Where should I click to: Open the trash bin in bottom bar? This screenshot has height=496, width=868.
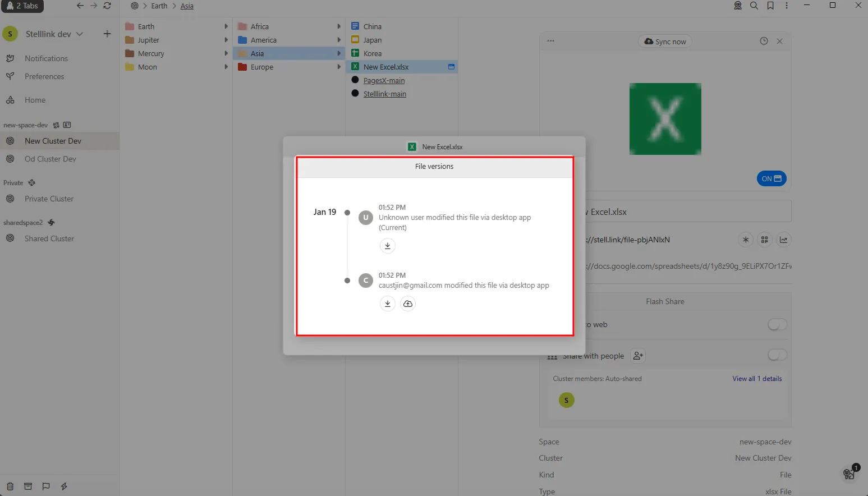coord(10,486)
